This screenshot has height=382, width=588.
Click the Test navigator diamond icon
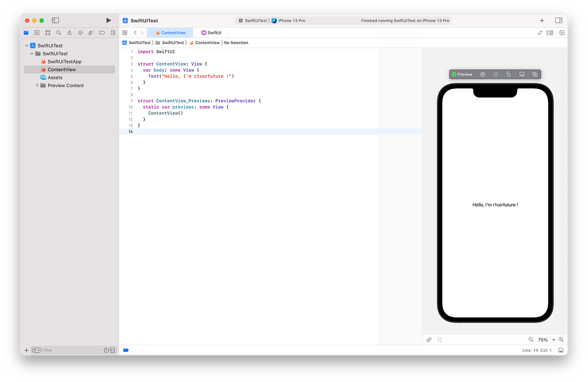80,32
